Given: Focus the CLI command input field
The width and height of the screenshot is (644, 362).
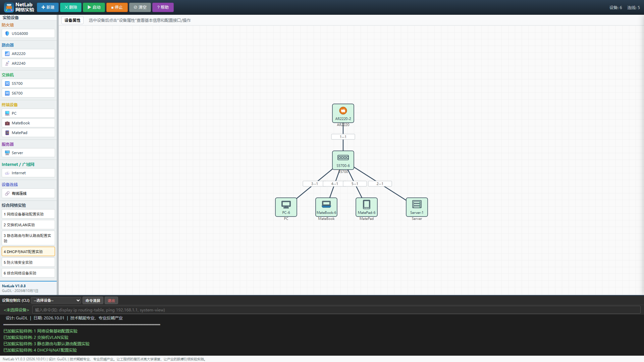Looking at the screenshot, I should point(336,310).
